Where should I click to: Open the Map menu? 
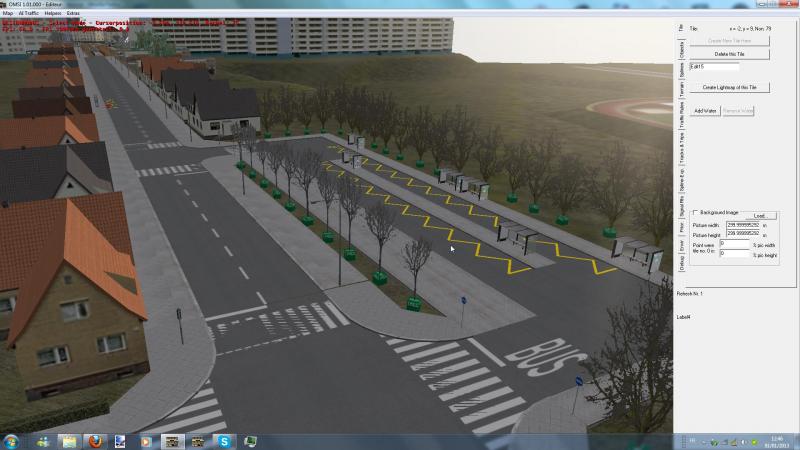point(8,13)
